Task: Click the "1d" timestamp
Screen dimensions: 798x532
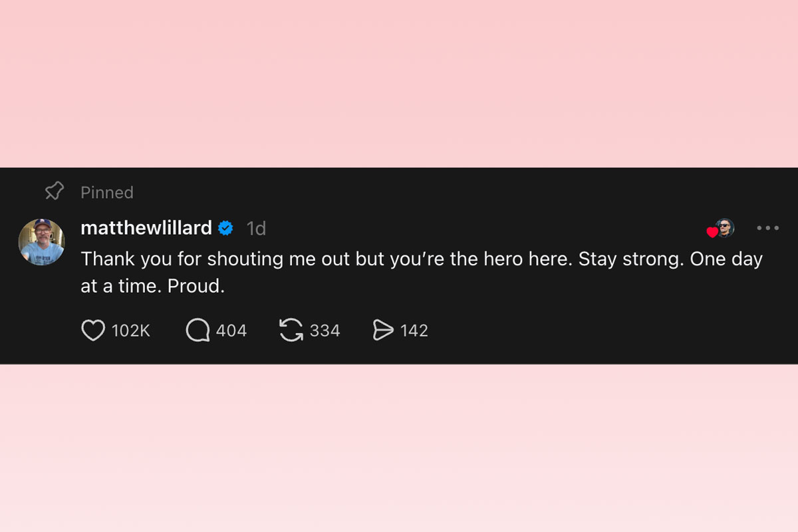Action: (256, 228)
